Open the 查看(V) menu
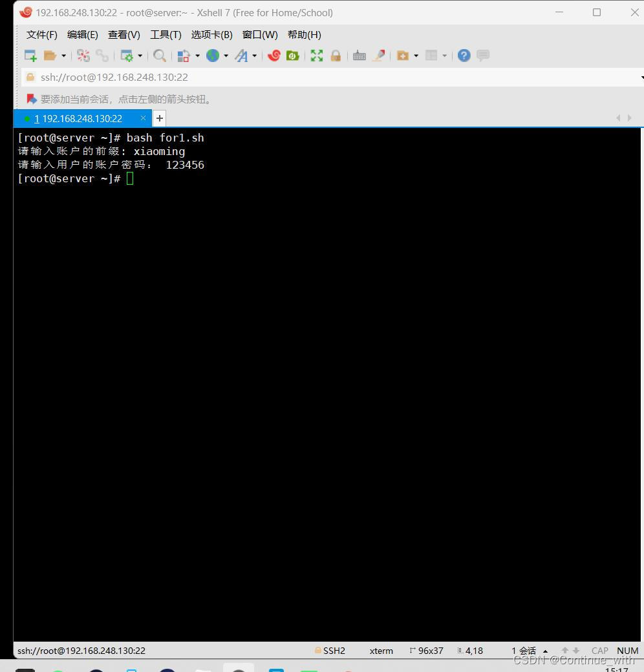The height and width of the screenshot is (672, 644). click(x=124, y=35)
